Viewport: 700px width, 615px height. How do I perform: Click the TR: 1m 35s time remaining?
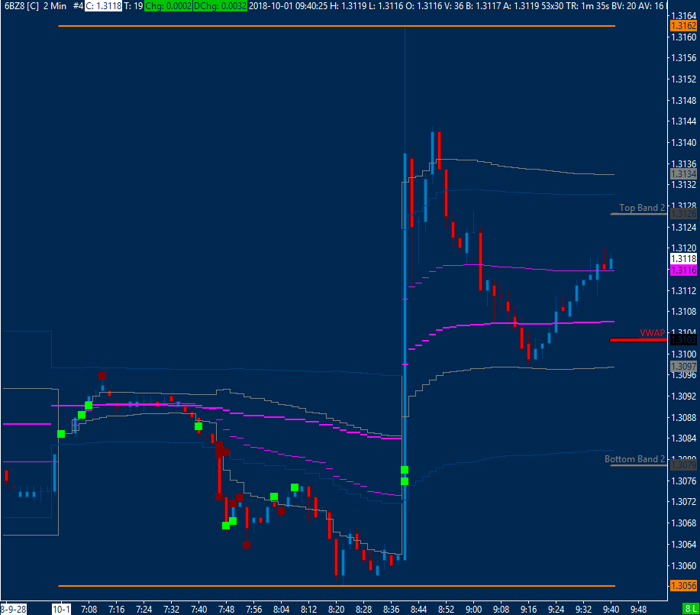[x=589, y=6]
